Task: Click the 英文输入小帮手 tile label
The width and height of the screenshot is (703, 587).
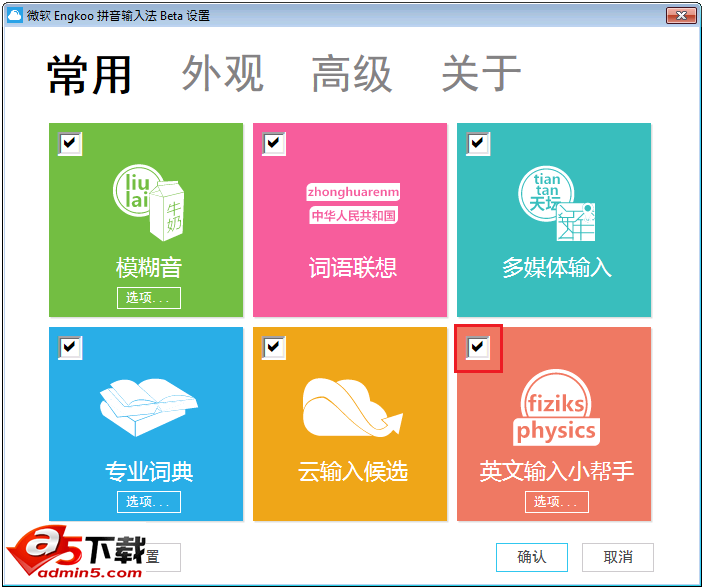Action: 557,471
